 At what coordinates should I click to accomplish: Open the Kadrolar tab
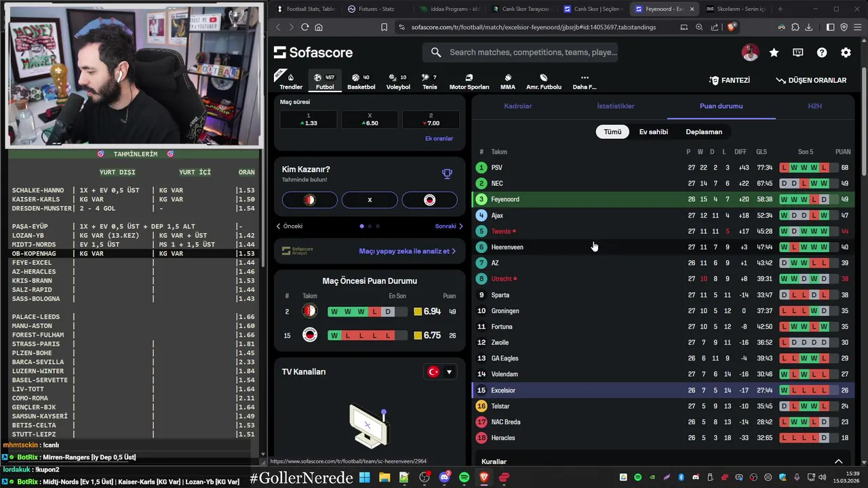(x=517, y=106)
